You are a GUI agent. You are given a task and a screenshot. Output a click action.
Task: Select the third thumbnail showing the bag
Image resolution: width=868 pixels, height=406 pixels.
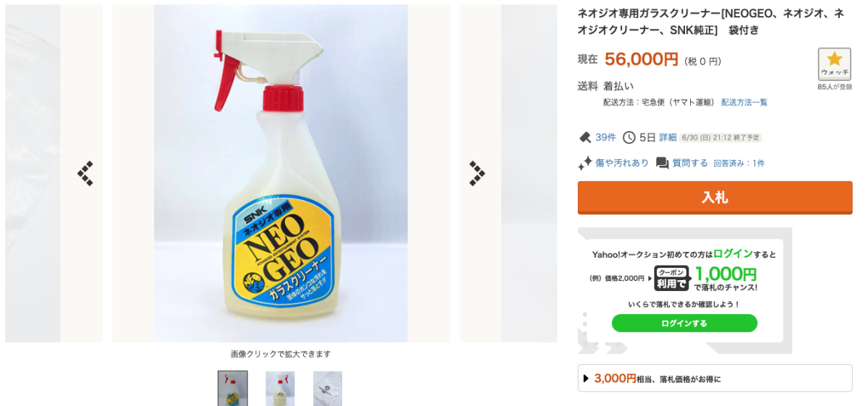click(x=328, y=389)
